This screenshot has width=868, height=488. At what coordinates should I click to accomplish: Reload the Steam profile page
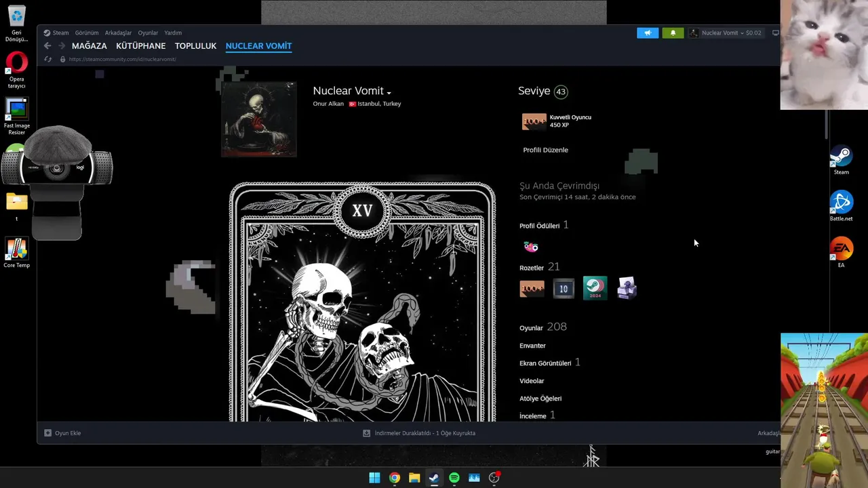[x=47, y=59]
